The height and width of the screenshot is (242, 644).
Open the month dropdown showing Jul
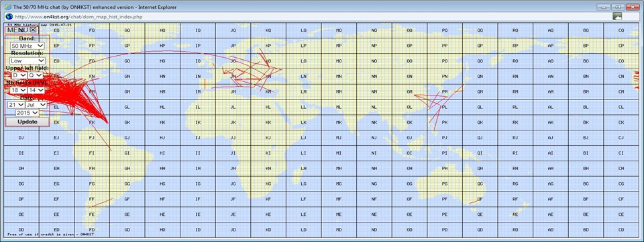tap(36, 105)
